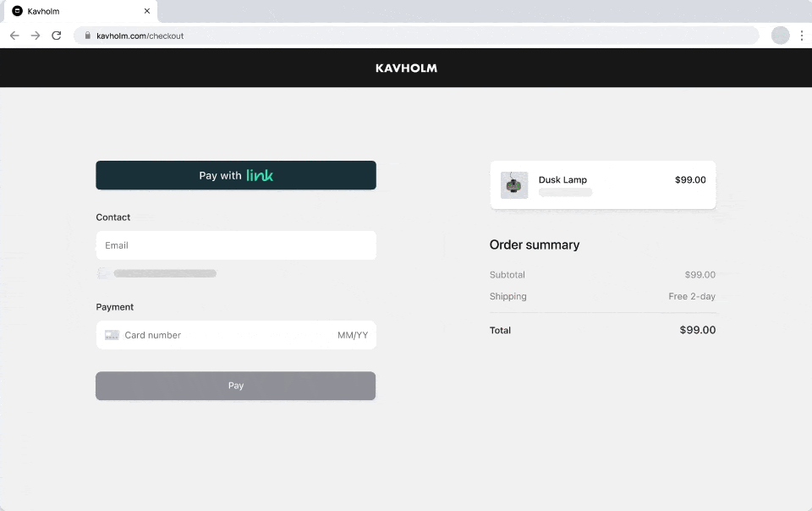
Task: Click the KAVHOLM header logo
Action: (x=406, y=69)
